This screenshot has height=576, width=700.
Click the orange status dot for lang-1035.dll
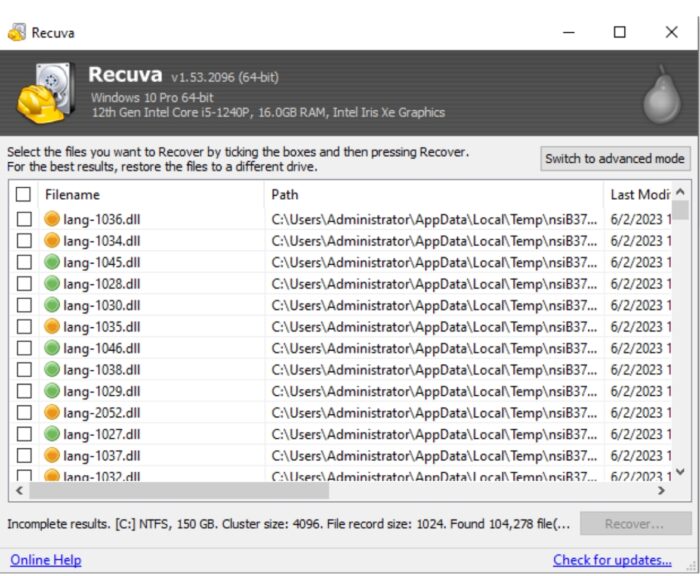coord(52,326)
